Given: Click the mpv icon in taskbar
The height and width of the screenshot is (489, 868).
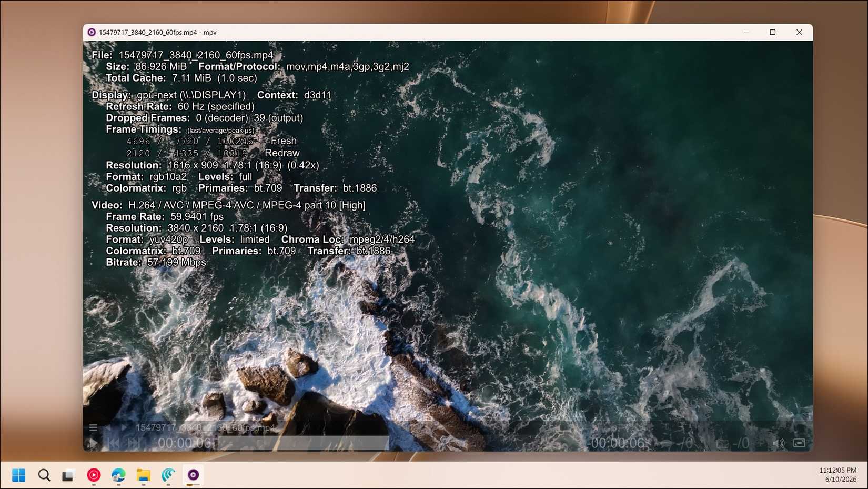Looking at the screenshot, I should [193, 475].
